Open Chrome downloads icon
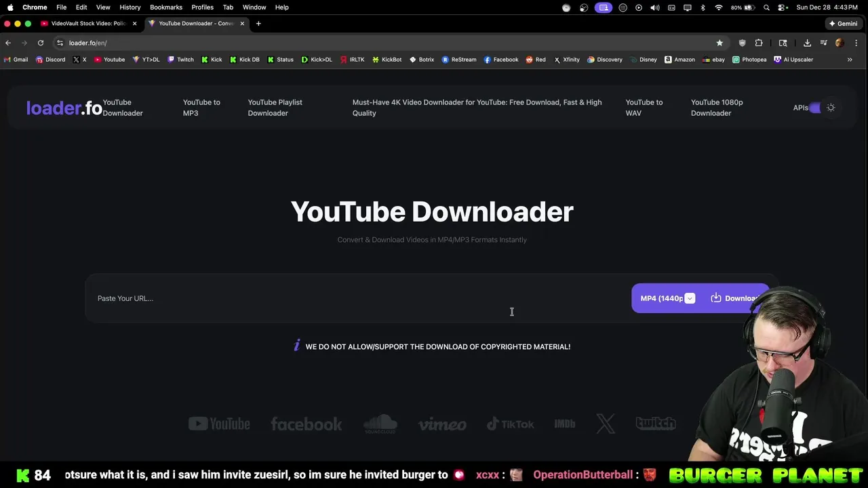868x488 pixels. 807,43
